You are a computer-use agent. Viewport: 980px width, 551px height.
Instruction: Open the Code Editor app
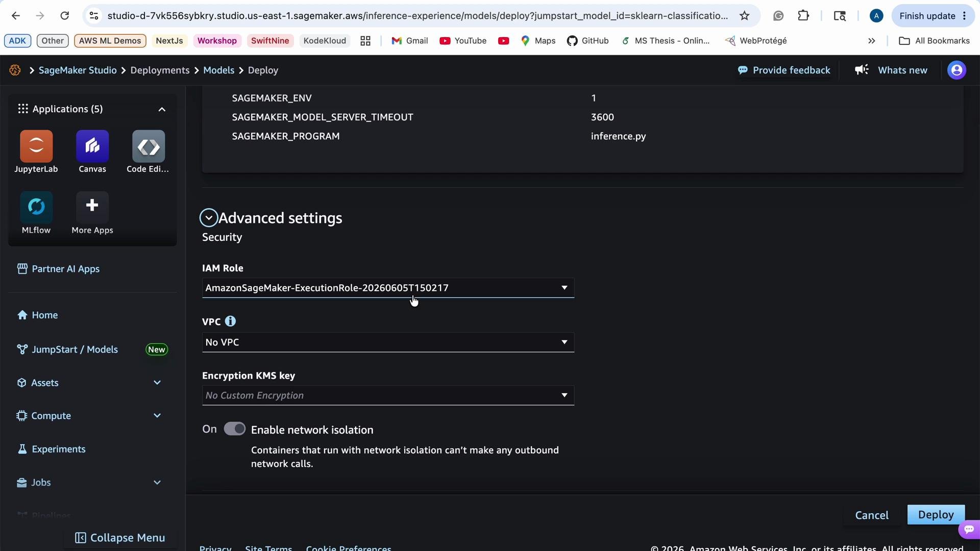148,152
